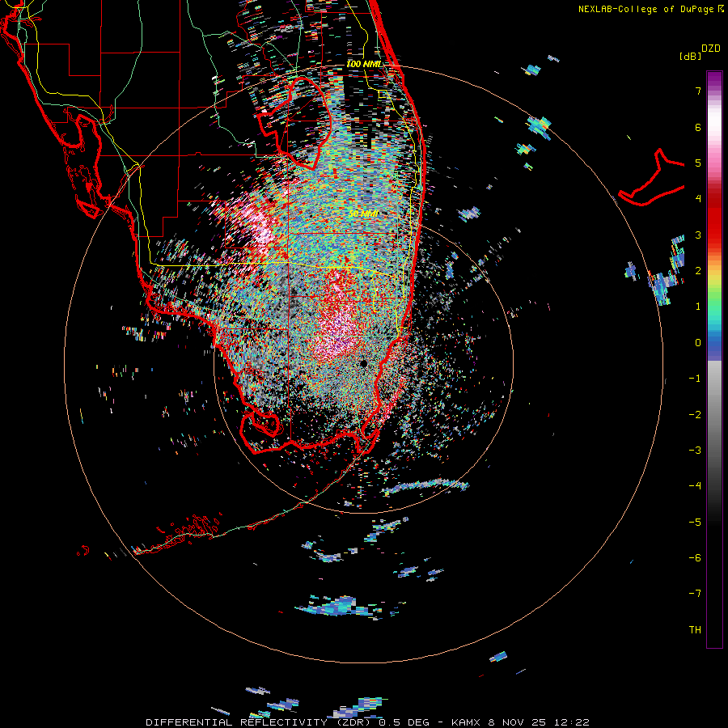Click the -1 dB value on the color scale
This screenshot has height=728, width=728.
[695, 379]
